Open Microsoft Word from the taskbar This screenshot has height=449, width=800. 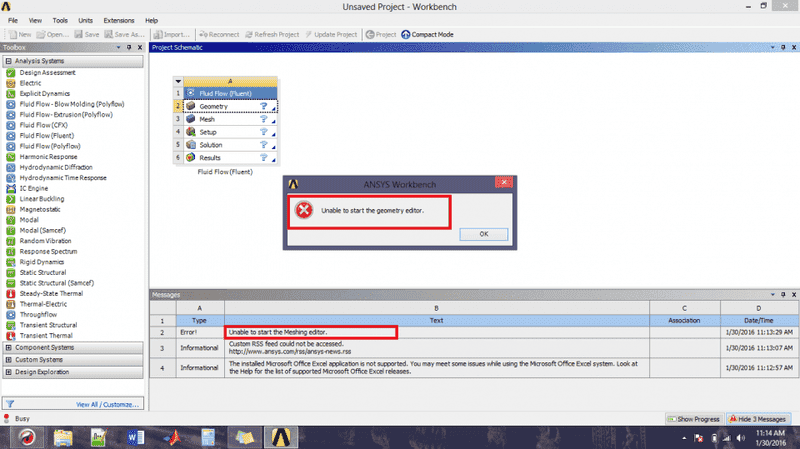[x=135, y=438]
